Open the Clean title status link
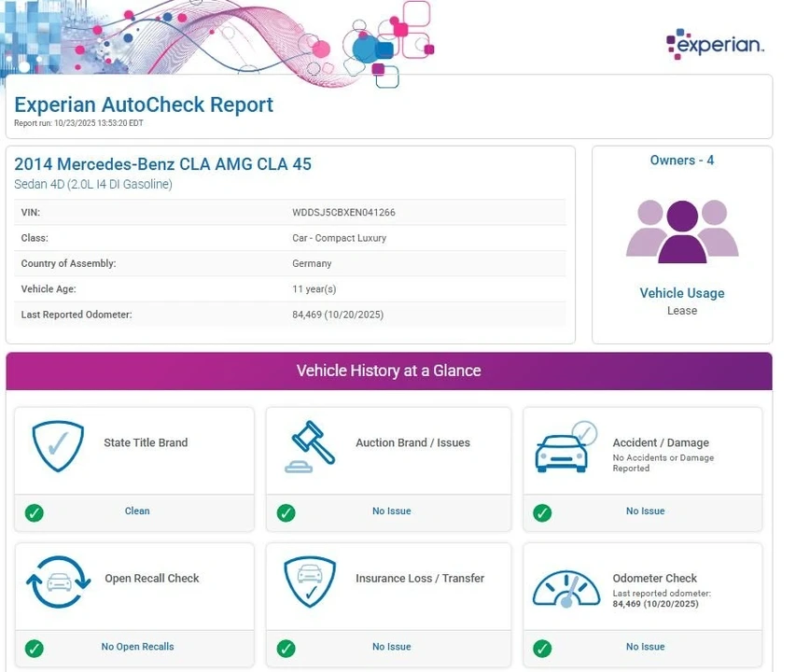 (137, 511)
